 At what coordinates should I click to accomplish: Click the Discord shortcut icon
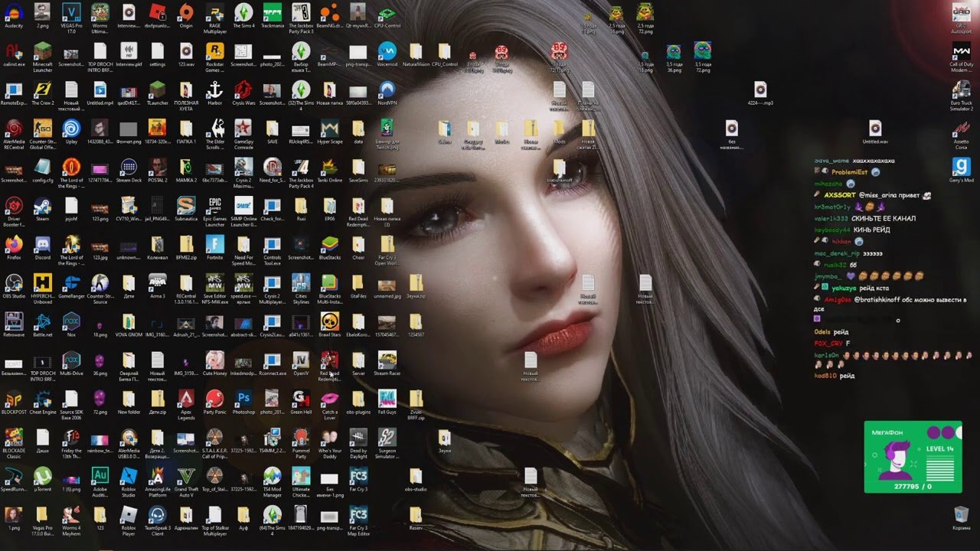click(x=43, y=245)
